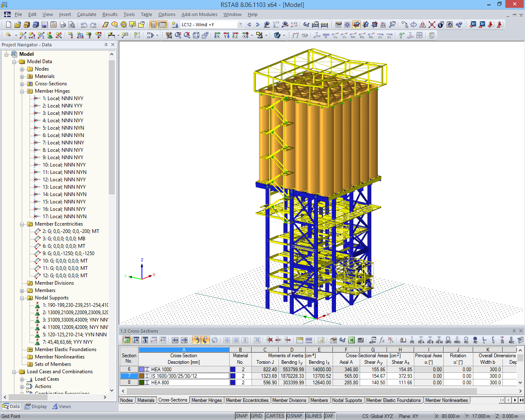Open the LC12 - Wind +Y load case dropdown
Screen dimensions: 525x420
(240, 25)
